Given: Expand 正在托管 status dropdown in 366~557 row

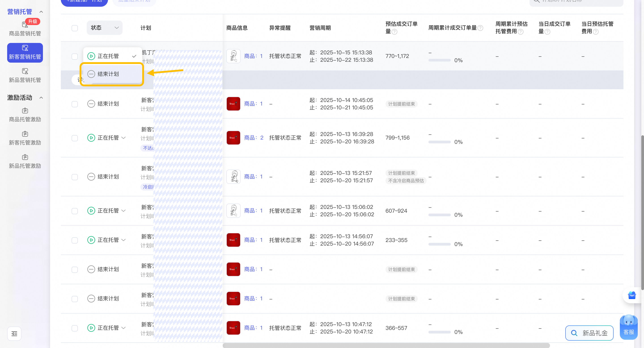Looking at the screenshot, I should point(123,328).
